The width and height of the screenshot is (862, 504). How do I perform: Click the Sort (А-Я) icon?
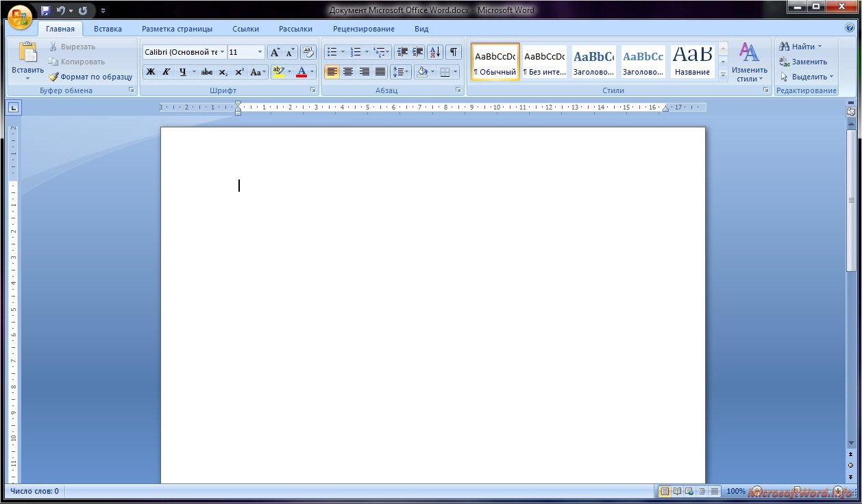[x=434, y=52]
